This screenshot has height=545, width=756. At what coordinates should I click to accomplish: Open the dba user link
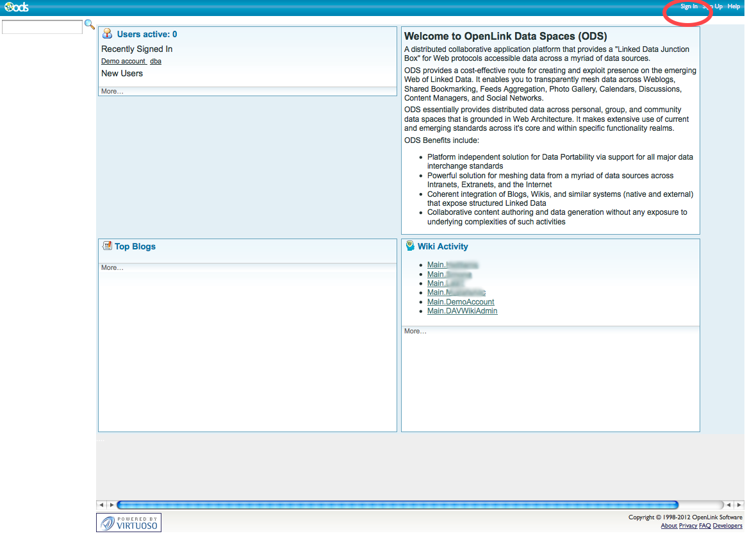coord(156,62)
